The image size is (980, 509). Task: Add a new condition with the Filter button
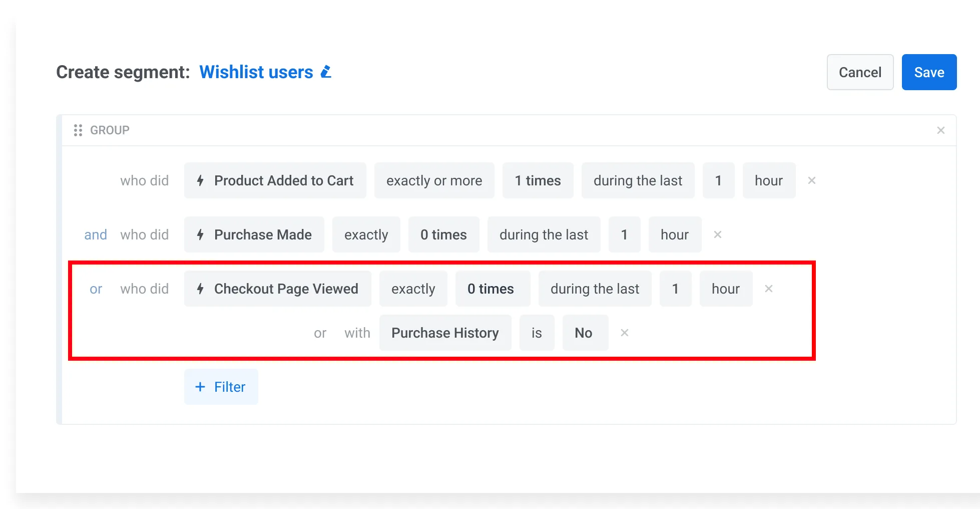point(221,387)
